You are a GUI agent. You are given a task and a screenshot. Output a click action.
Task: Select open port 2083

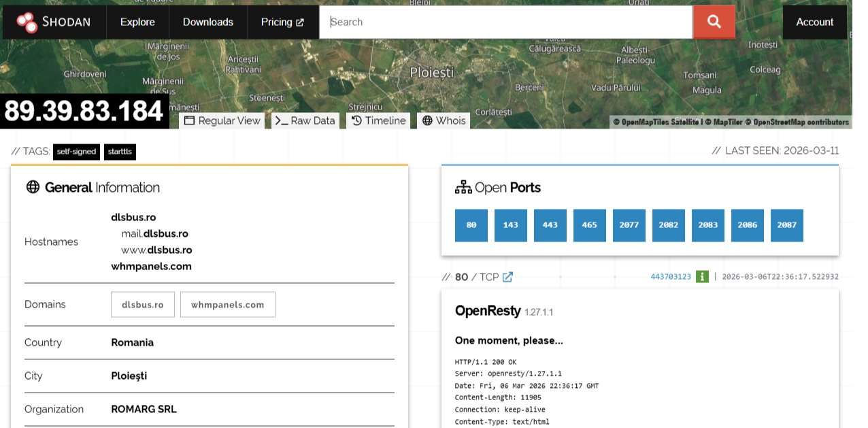tap(708, 225)
